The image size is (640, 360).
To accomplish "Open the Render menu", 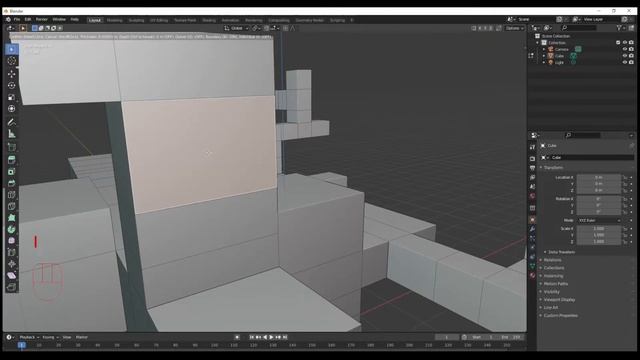I will pos(41,19).
